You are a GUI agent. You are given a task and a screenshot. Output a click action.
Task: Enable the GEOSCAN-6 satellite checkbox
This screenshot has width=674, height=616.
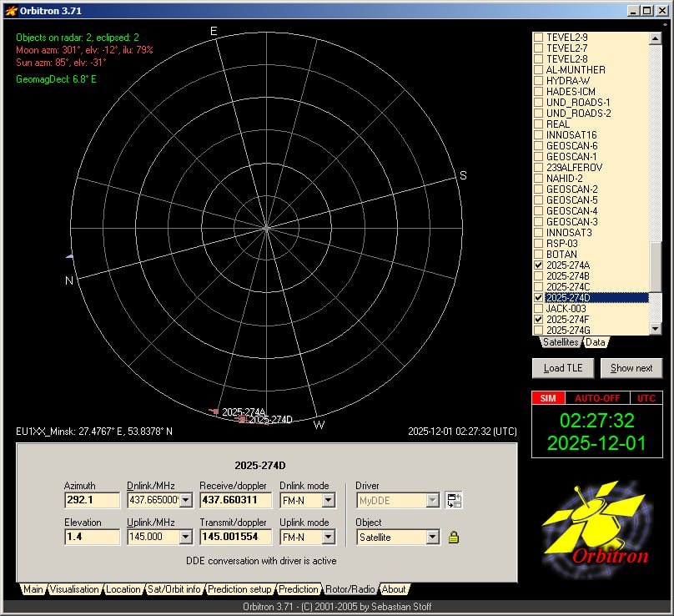538,146
